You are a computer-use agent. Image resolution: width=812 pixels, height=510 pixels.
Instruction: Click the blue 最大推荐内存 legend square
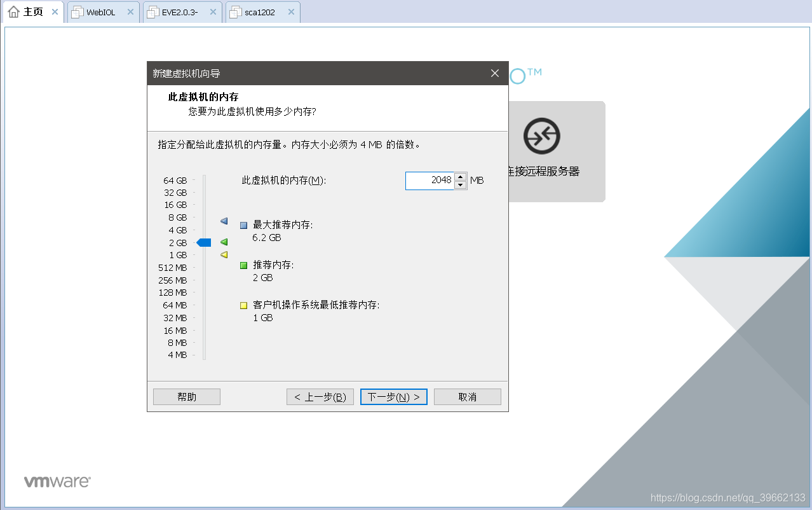[243, 225]
